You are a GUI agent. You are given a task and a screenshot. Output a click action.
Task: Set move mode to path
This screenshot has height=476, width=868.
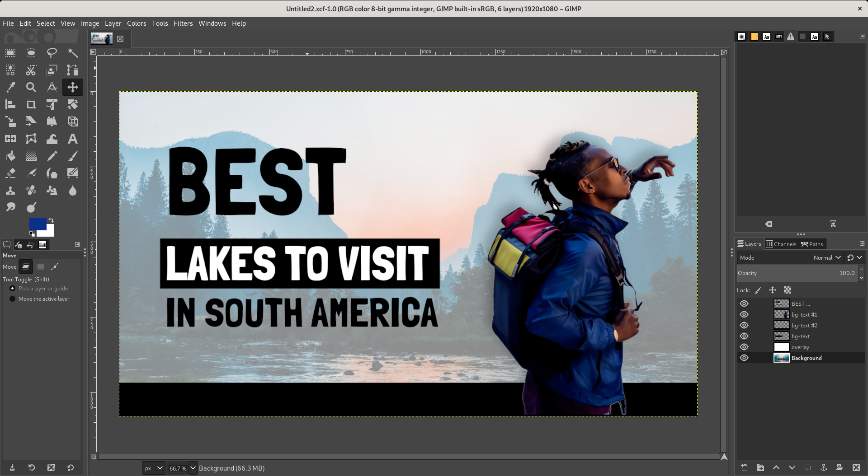tap(55, 266)
